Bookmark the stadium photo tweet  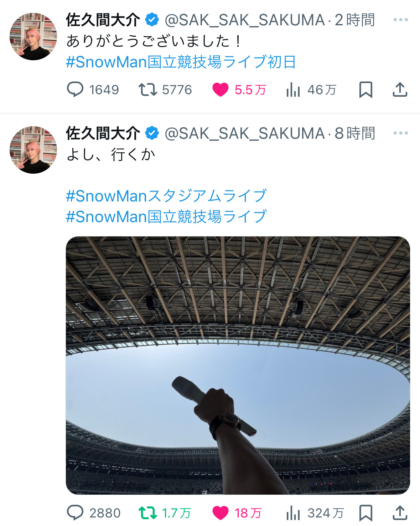[365, 513]
